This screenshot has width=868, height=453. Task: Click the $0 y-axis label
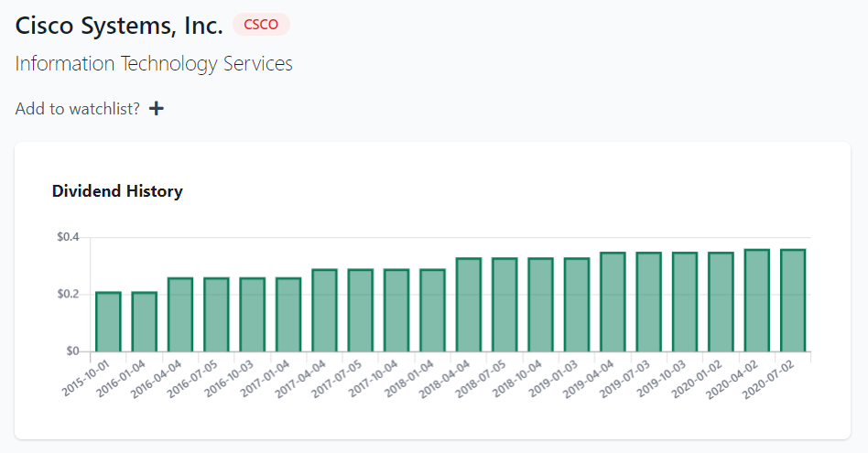[72, 351]
